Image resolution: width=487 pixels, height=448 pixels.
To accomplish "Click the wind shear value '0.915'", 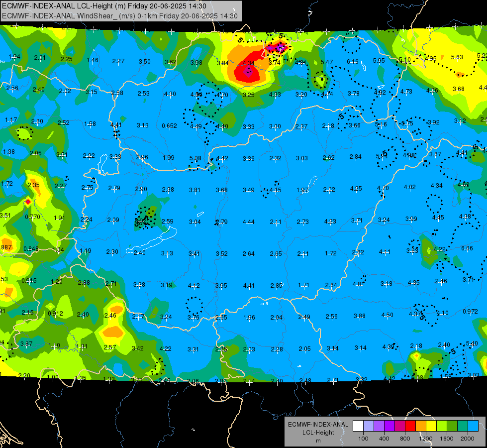I will [29, 280].
